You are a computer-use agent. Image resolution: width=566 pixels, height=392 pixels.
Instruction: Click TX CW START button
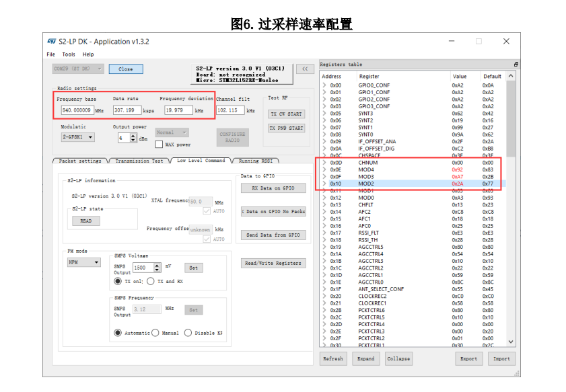pyautogui.click(x=286, y=114)
